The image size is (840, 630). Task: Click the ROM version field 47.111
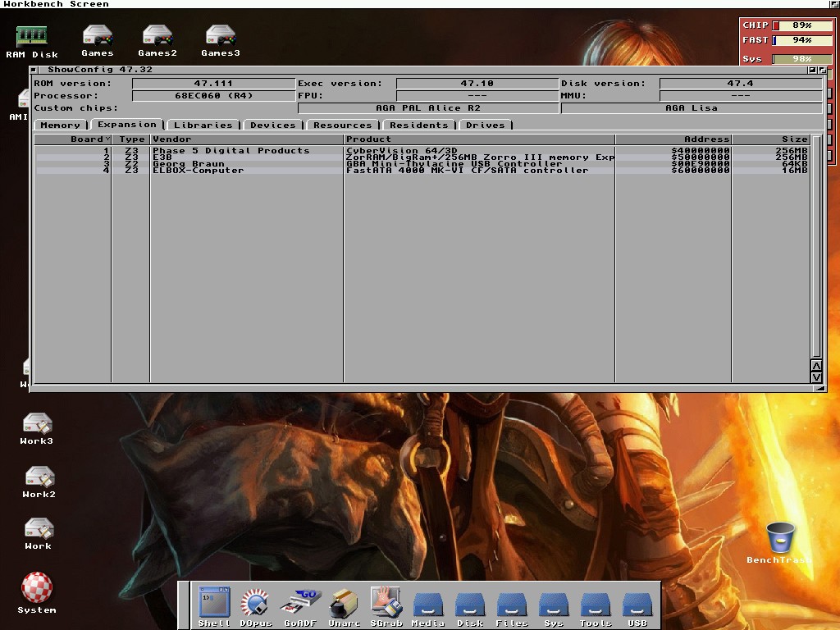(x=213, y=84)
